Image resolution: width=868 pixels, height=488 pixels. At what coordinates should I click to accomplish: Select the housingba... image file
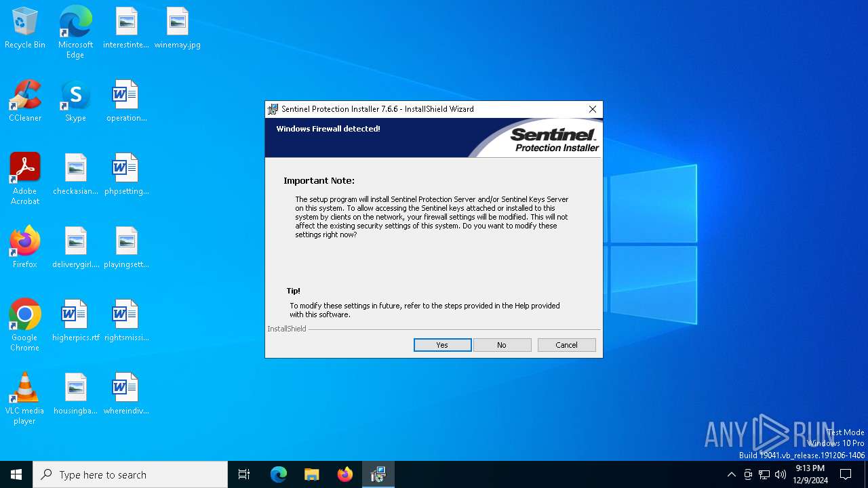tap(75, 394)
